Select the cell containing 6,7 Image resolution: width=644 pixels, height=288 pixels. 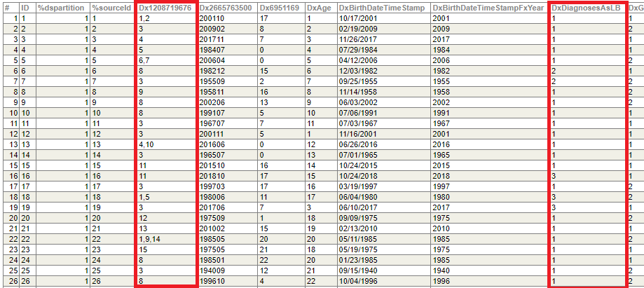pyautogui.click(x=165, y=61)
